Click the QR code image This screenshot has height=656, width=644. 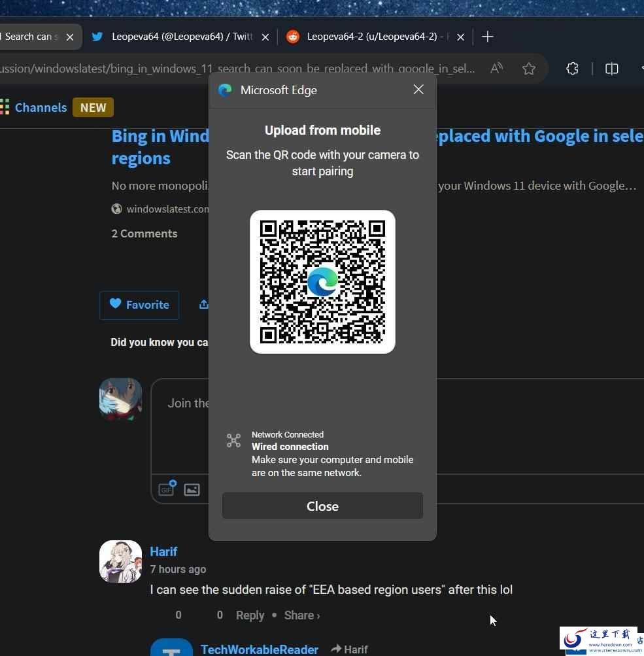tap(322, 282)
